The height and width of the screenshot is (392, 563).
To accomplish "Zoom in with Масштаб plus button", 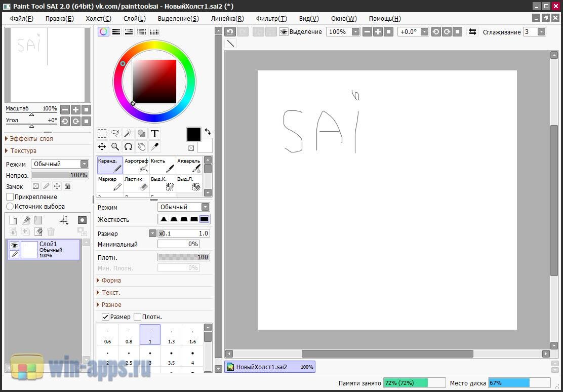I will pos(76,109).
